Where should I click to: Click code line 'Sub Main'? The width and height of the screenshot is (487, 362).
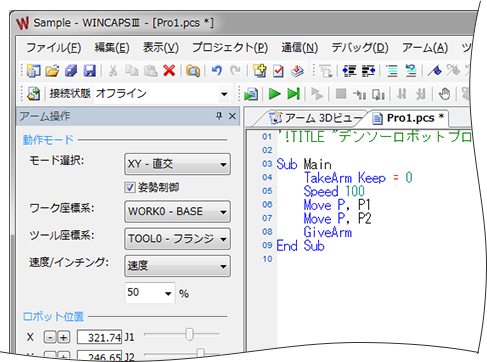(304, 164)
